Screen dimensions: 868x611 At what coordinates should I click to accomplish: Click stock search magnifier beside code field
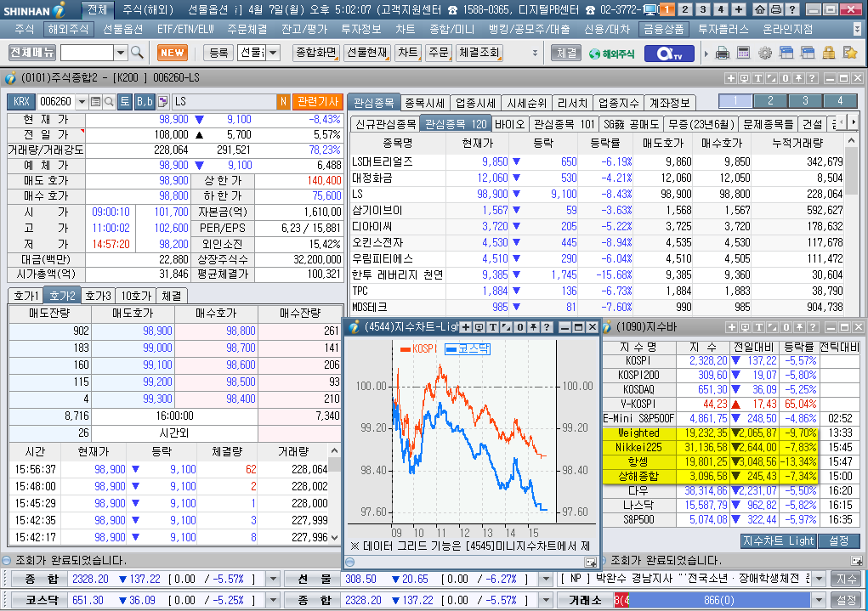pos(109,102)
